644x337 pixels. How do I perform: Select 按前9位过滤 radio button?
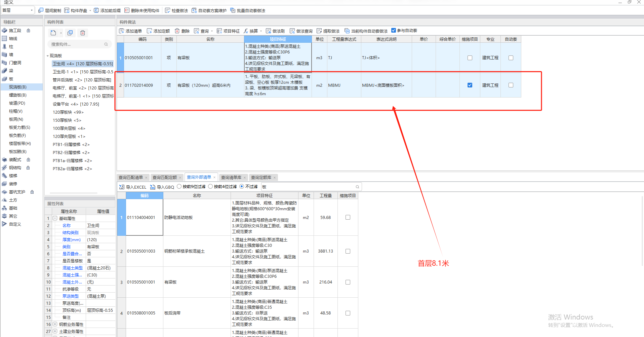[179, 186]
